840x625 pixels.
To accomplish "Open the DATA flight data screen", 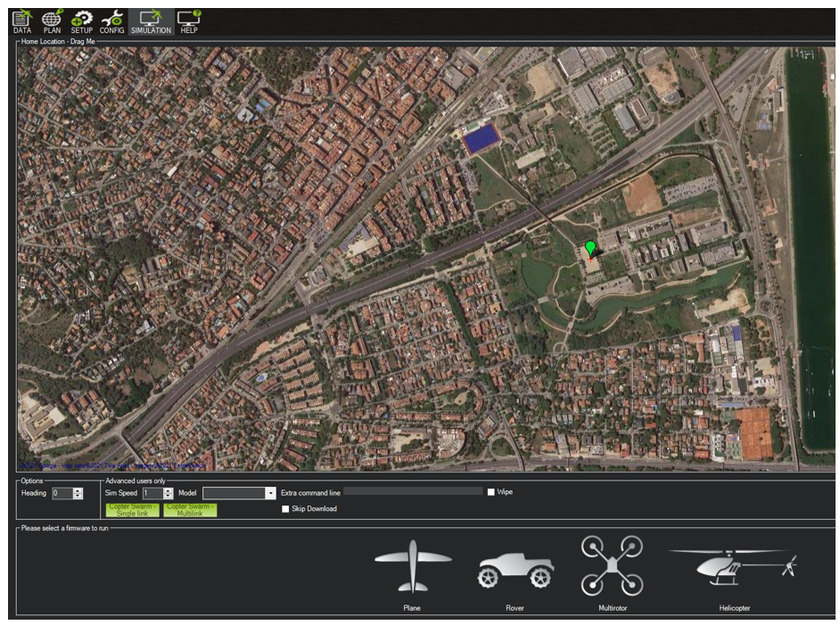I will (x=21, y=21).
